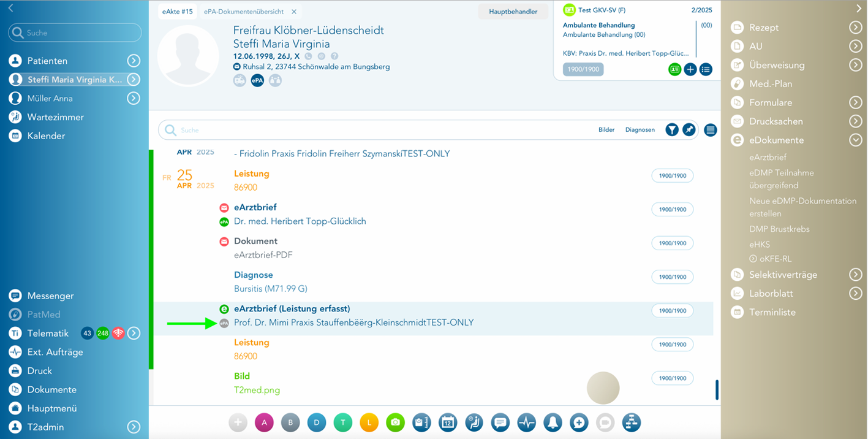Expand the Rezept arrow in right panel
Screen dimensions: 868x439
856,28
